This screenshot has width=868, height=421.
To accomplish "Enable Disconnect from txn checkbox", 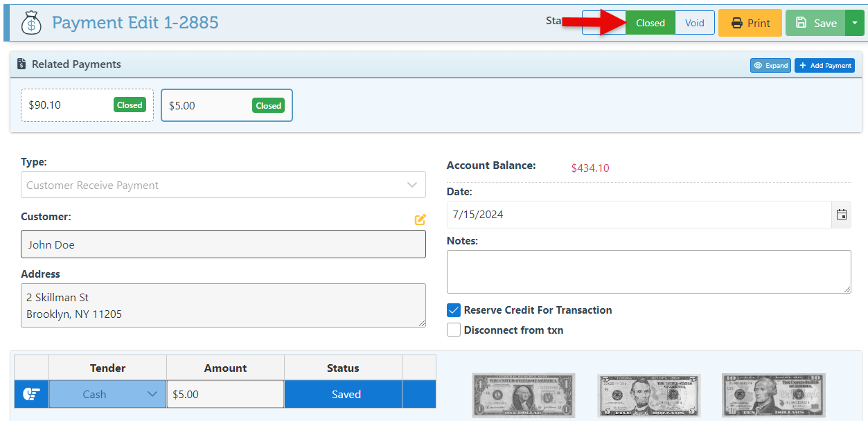I will click(x=454, y=330).
